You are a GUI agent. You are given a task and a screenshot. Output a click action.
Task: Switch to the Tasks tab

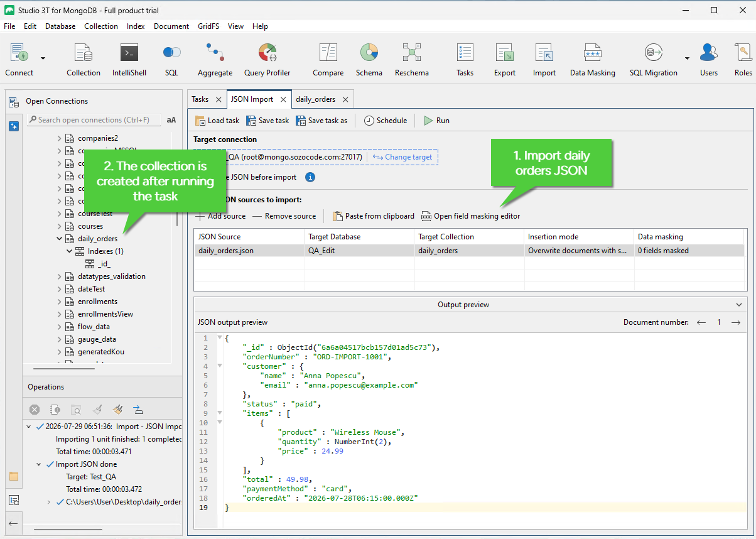coord(200,99)
